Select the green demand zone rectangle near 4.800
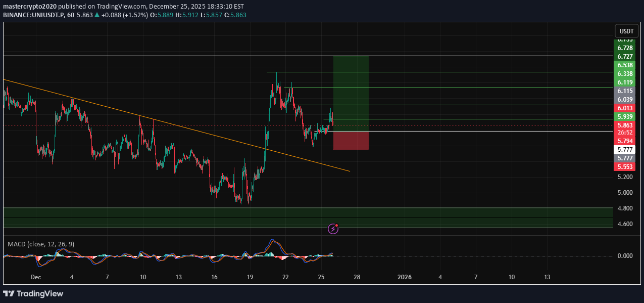This screenshot has height=303, width=644. pos(303,218)
